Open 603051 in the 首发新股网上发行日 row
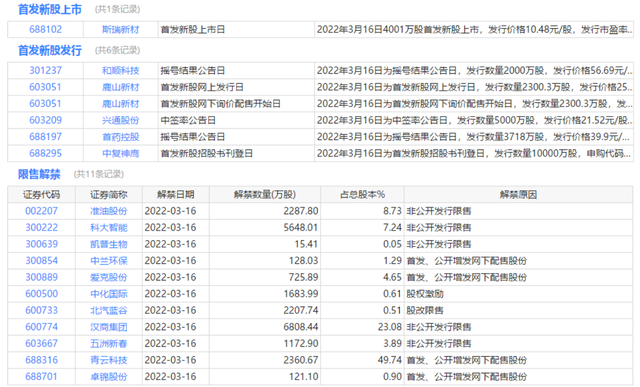The image size is (640, 387). 45,87
